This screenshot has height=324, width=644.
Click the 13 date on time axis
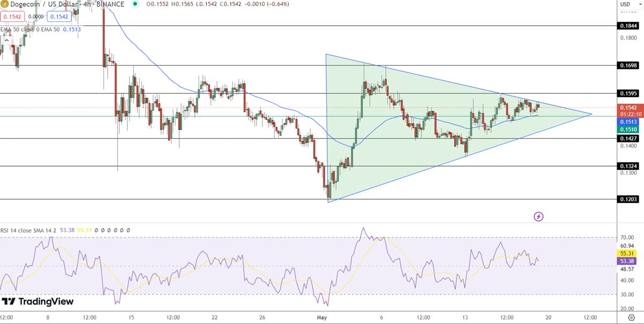tap(465, 318)
